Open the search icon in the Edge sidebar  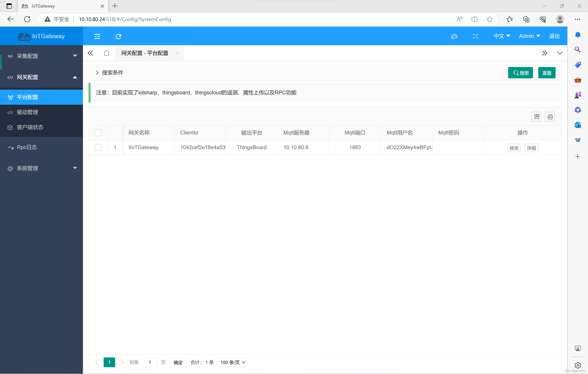pyautogui.click(x=578, y=49)
